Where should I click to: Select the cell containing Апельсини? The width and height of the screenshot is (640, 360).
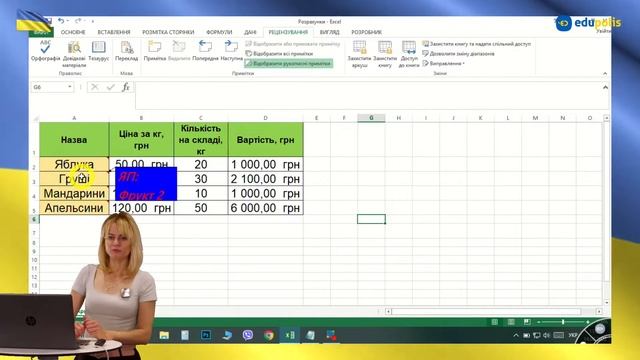pos(74,208)
